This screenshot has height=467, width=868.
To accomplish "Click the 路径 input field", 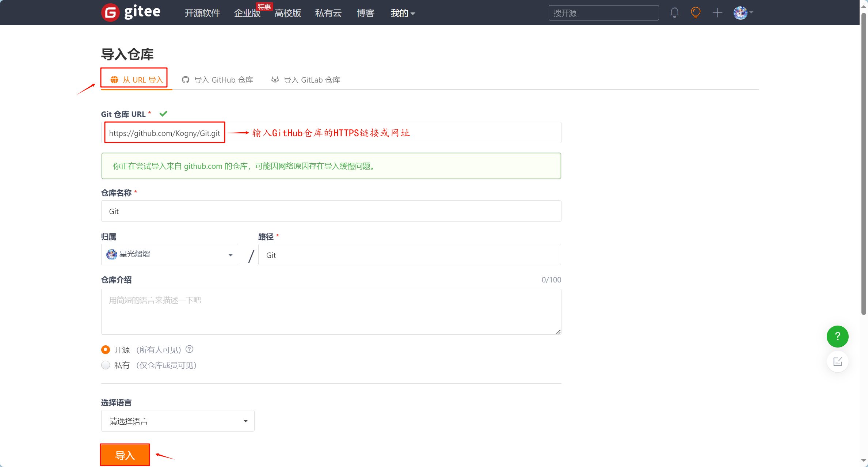I will point(410,255).
